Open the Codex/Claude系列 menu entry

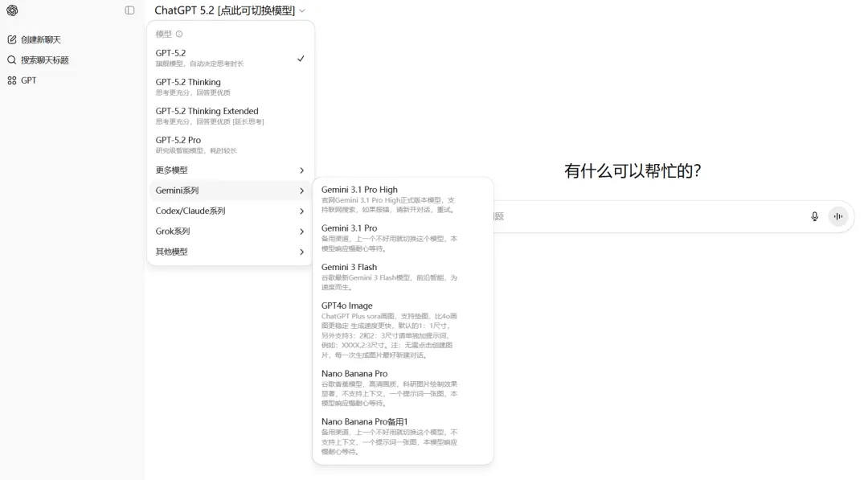point(231,211)
